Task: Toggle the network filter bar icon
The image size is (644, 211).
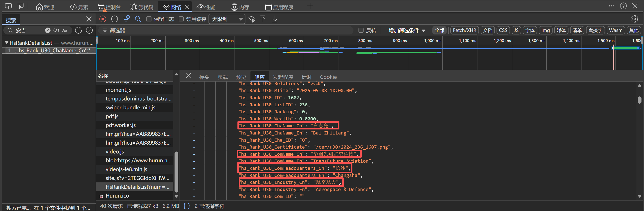Action: point(126,19)
